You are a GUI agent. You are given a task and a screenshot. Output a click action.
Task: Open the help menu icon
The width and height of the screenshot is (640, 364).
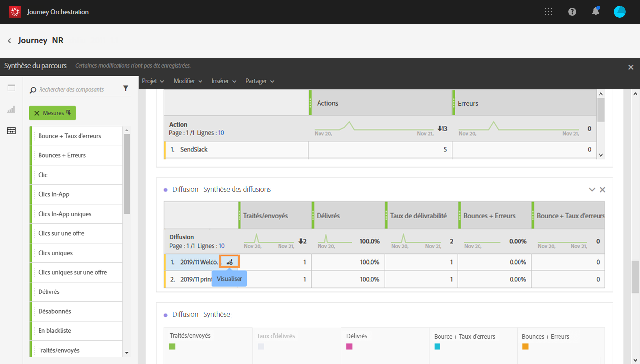coord(572,12)
